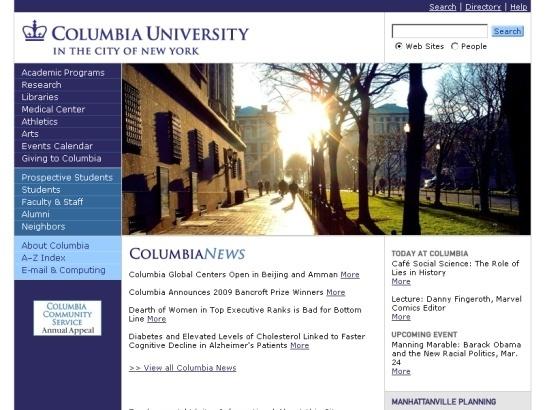Open Giving to Columbia in sidebar

[62, 158]
